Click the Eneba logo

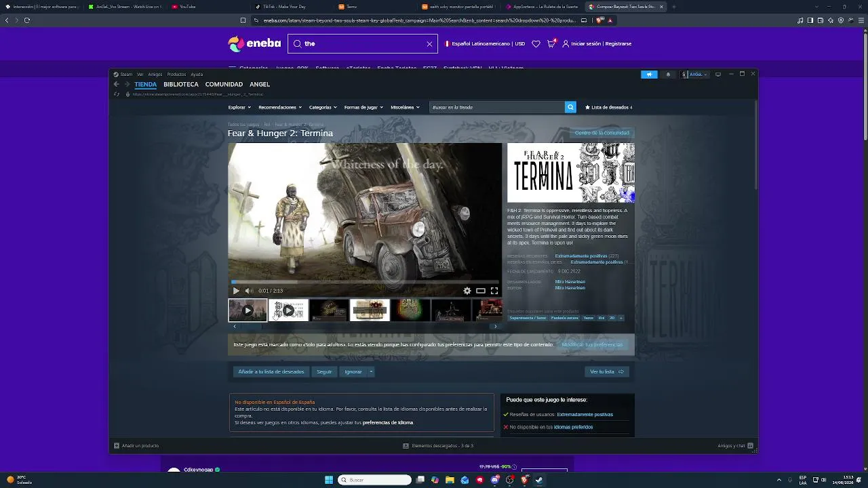(x=254, y=43)
